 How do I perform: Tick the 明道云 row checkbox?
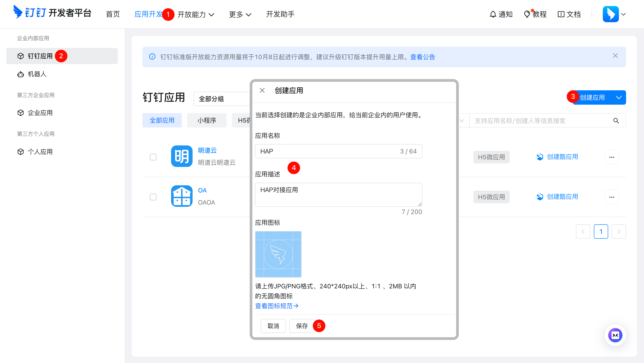153,157
